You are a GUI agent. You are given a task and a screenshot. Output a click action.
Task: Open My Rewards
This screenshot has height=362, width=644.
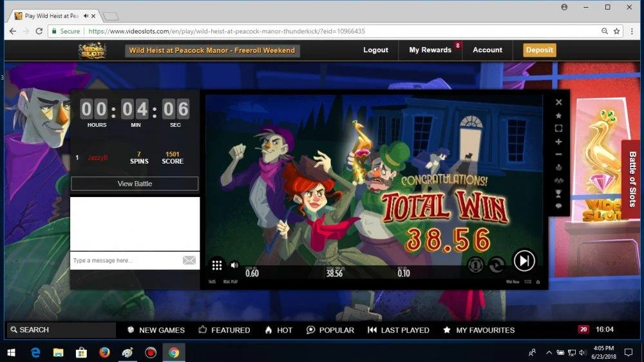[x=430, y=50]
